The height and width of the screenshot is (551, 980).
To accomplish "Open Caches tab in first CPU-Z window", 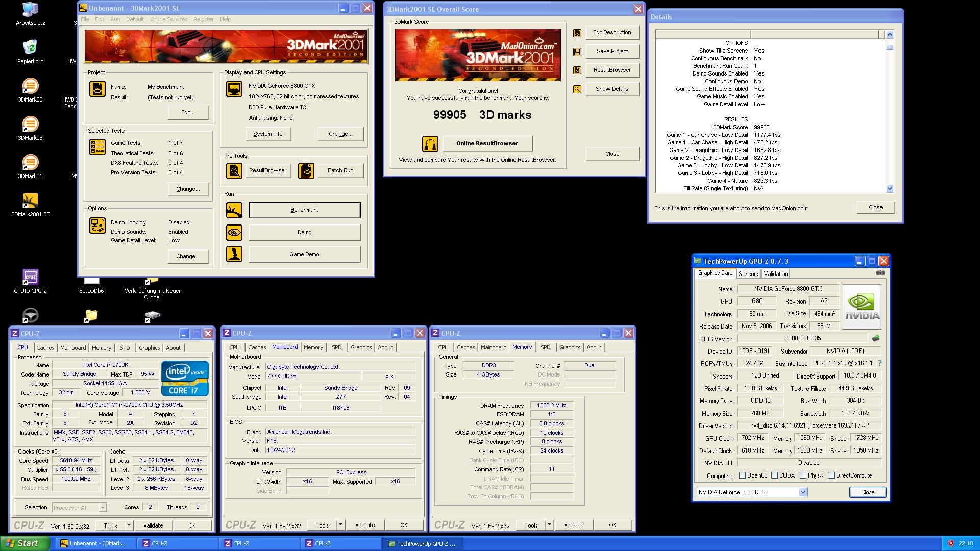I will [x=45, y=348].
